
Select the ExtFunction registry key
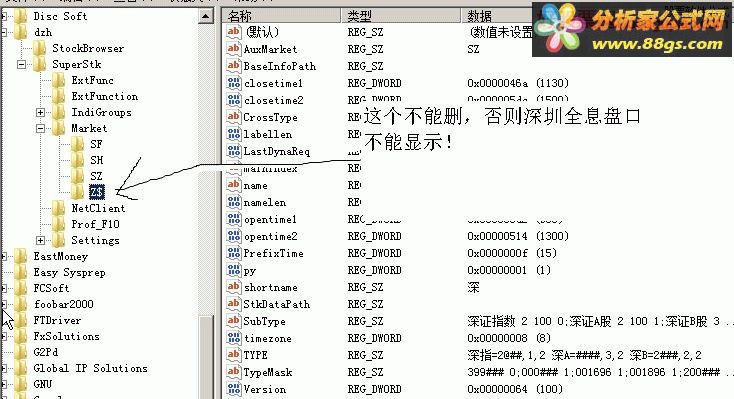click(x=104, y=96)
